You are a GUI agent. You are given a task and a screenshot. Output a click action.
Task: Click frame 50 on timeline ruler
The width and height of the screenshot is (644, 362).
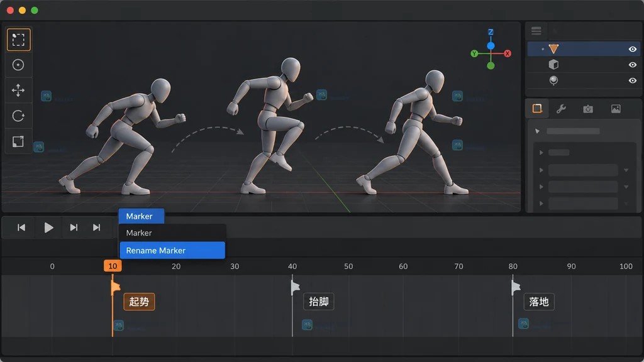[348, 266]
